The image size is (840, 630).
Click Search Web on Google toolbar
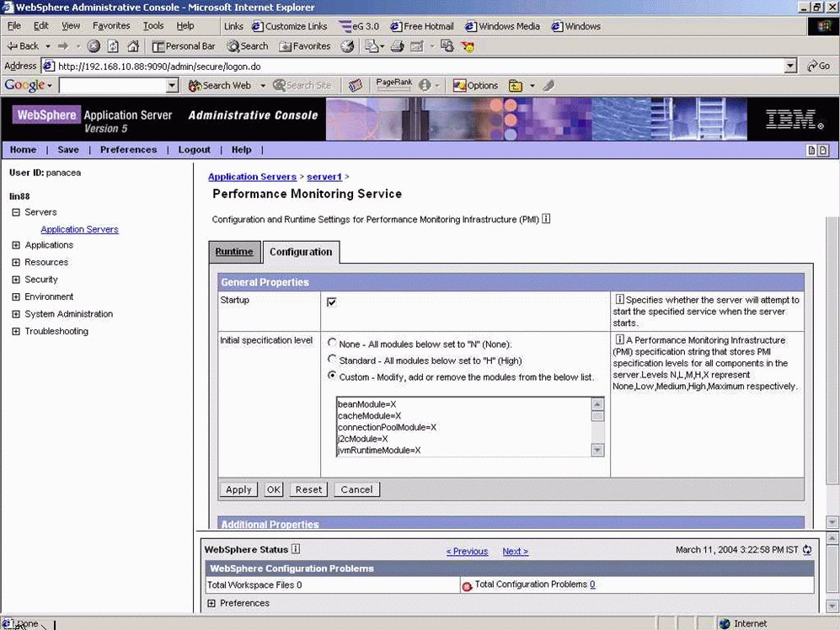tap(220, 86)
